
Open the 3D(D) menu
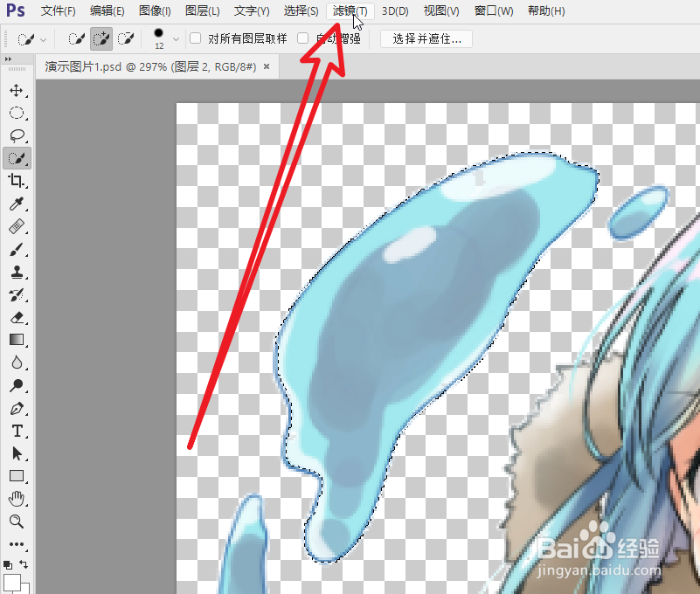(395, 10)
